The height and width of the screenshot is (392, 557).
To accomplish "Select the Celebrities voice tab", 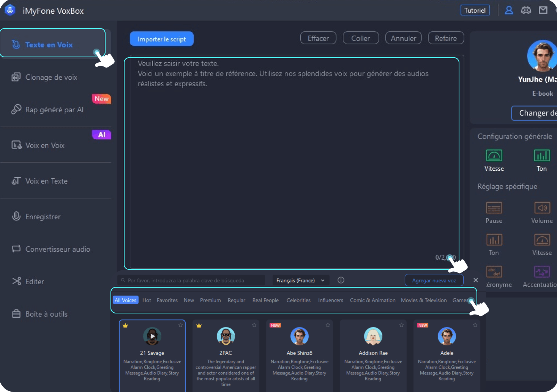I will [298, 300].
